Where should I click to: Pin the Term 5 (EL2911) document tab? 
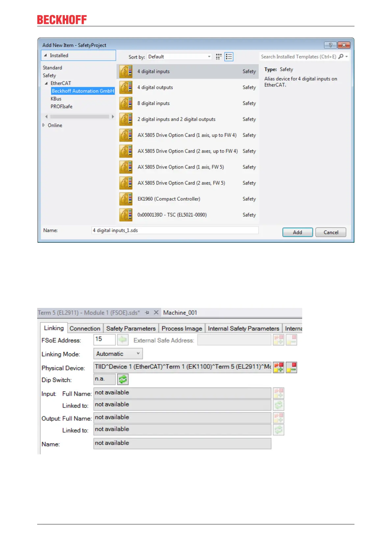(147, 313)
